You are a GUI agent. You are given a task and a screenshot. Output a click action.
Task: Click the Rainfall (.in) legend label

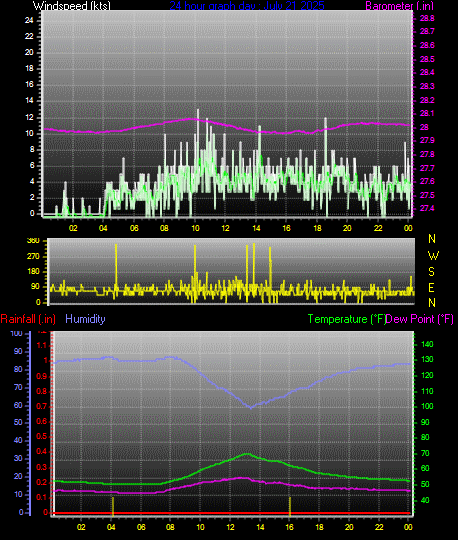coord(28,319)
